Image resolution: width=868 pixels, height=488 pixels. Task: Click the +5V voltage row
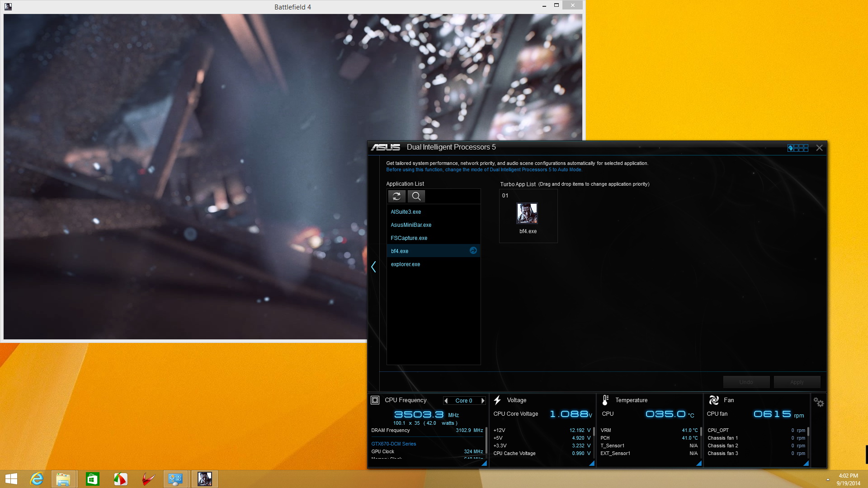542,438
